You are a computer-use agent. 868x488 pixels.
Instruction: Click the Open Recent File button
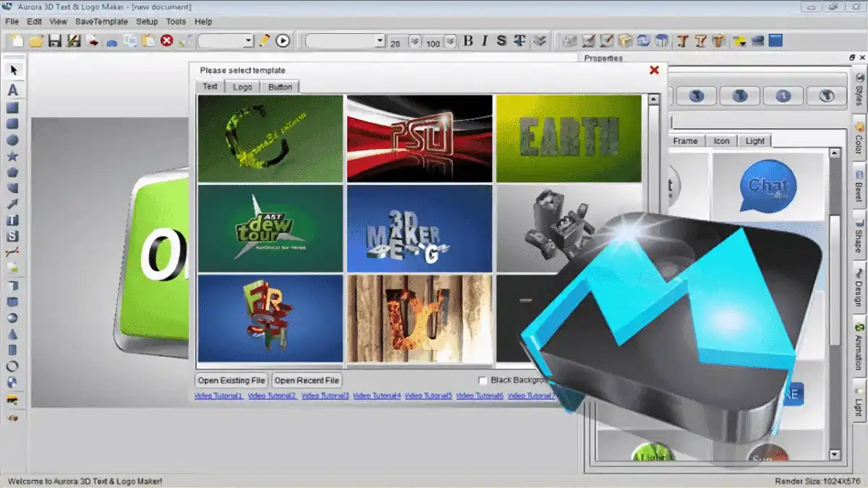(x=307, y=380)
